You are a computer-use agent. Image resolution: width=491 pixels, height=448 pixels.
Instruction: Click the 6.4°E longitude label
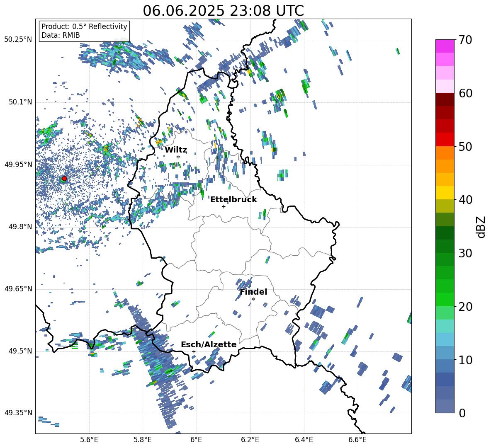tap(304, 440)
